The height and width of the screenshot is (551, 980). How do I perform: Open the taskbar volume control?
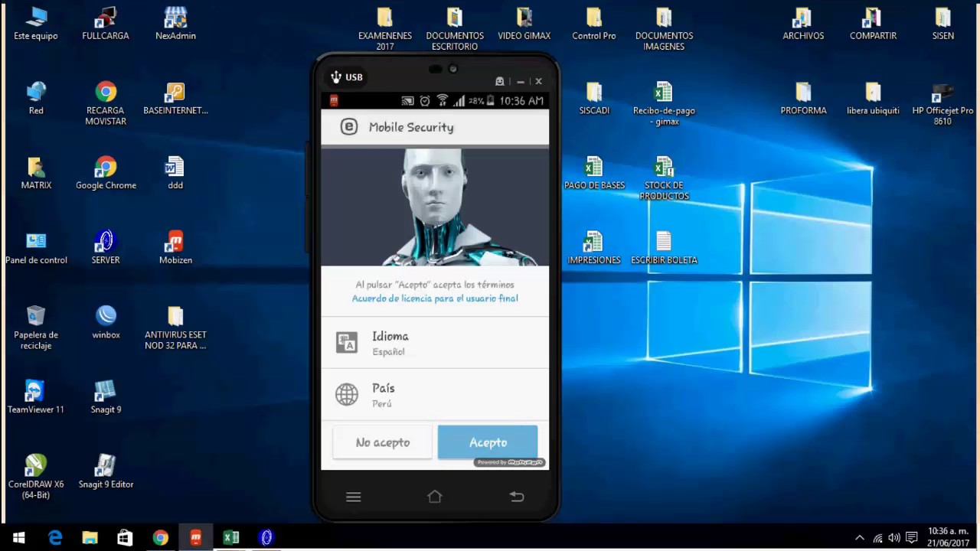pos(893,537)
